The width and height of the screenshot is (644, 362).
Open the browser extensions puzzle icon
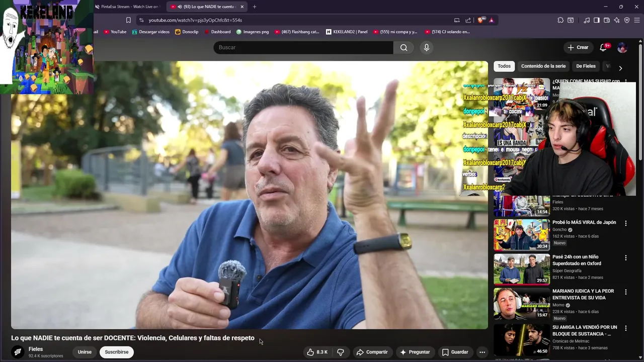(560, 20)
